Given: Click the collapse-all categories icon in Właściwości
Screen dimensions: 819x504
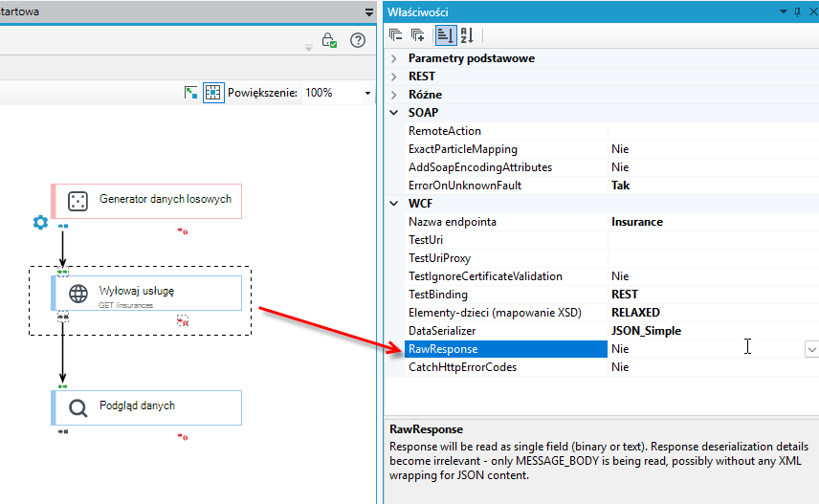Looking at the screenshot, I should coord(395,35).
